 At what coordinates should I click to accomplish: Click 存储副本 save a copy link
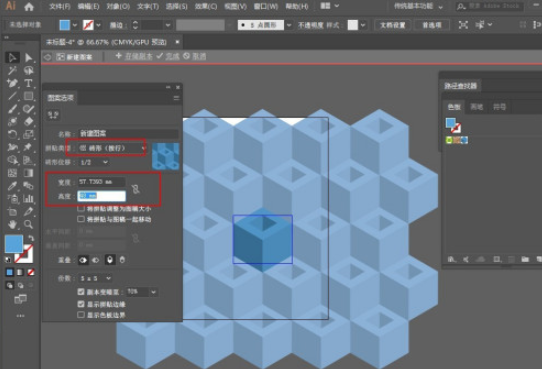coord(138,56)
